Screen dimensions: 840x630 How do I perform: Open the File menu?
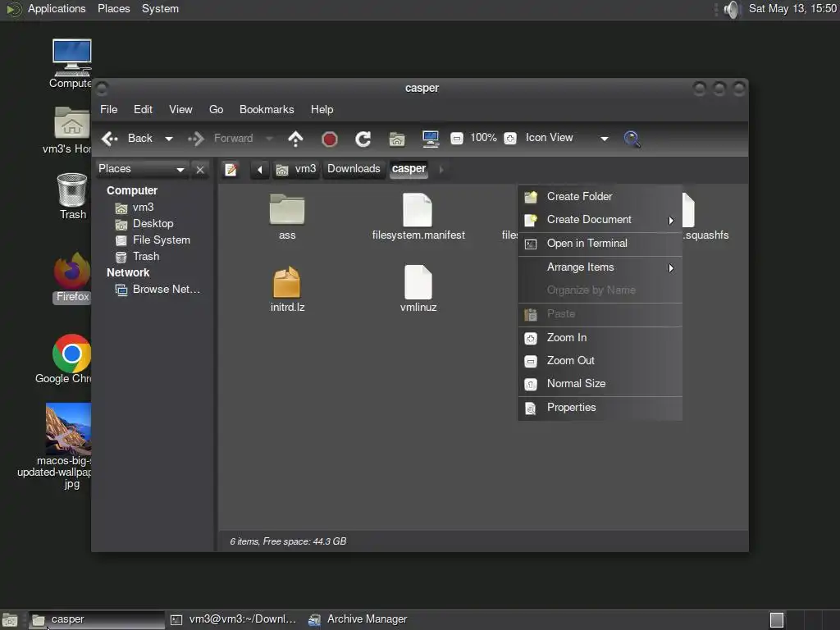point(109,110)
